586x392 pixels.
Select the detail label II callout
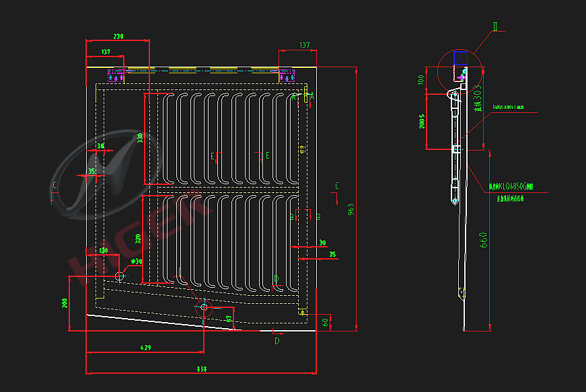coord(495,26)
